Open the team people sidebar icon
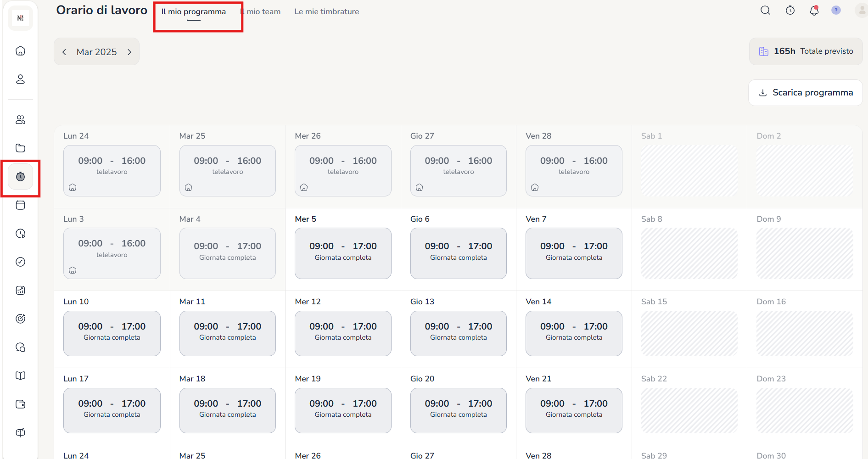The image size is (868, 459). tap(20, 120)
